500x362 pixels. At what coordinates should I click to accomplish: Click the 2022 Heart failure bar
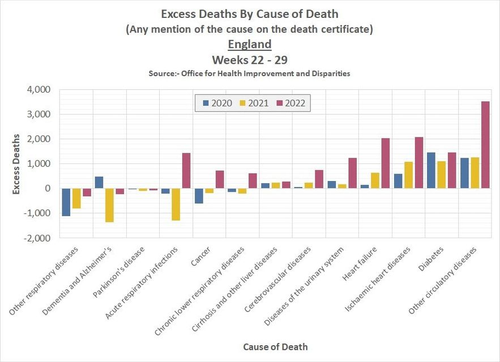tap(386, 163)
